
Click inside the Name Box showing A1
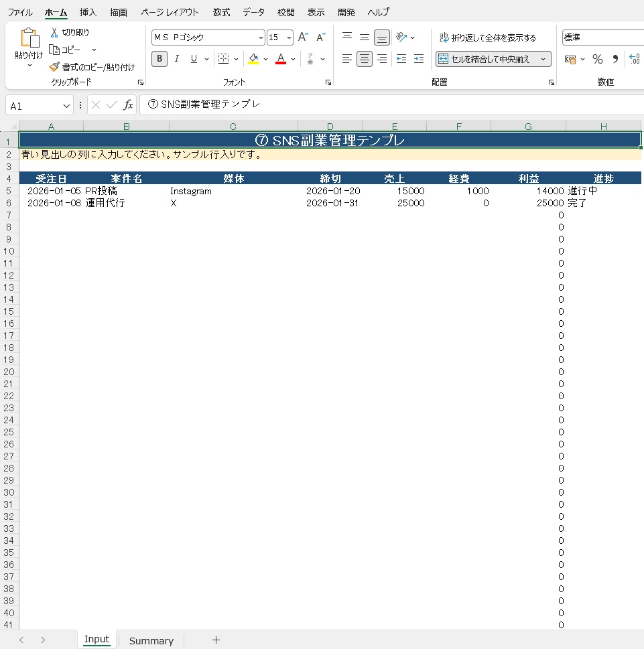[x=34, y=105]
